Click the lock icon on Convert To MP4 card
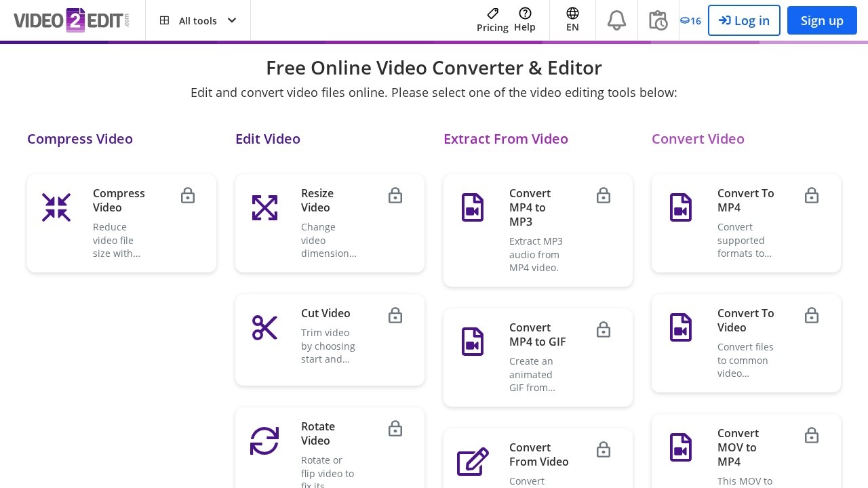Image resolution: width=868 pixels, height=488 pixels. click(x=812, y=196)
